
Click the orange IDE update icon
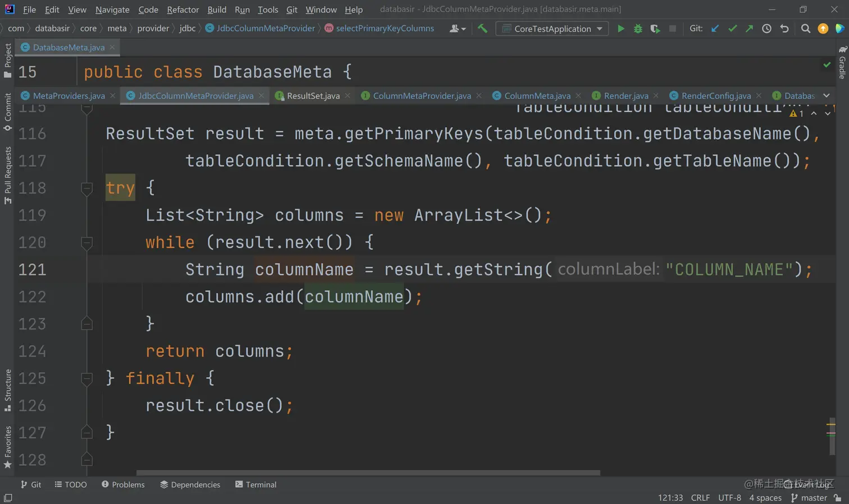823,28
